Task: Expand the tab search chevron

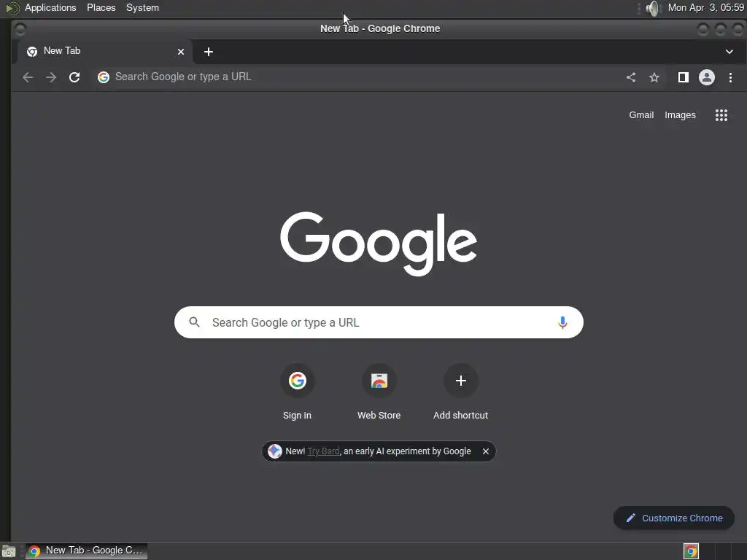Action: pos(729,52)
